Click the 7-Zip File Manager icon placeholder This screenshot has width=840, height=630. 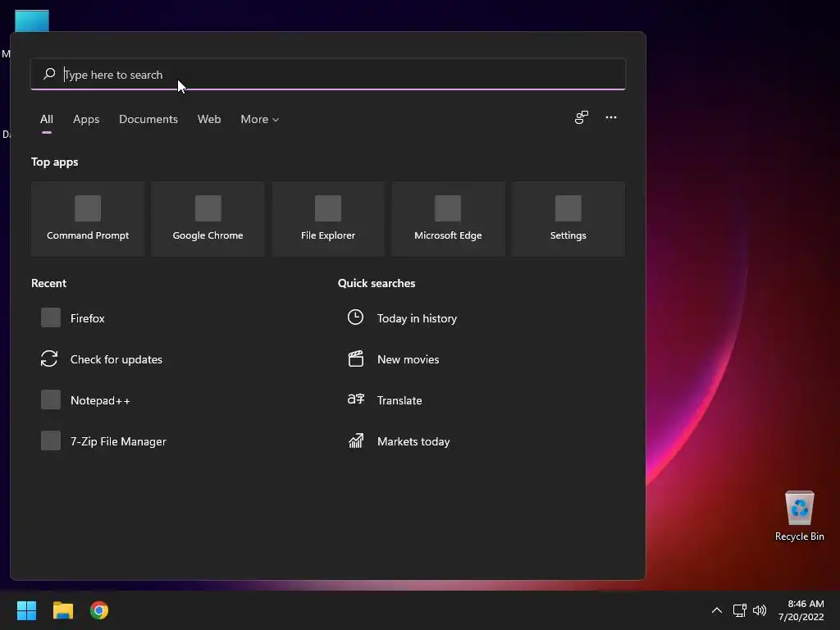click(x=51, y=441)
